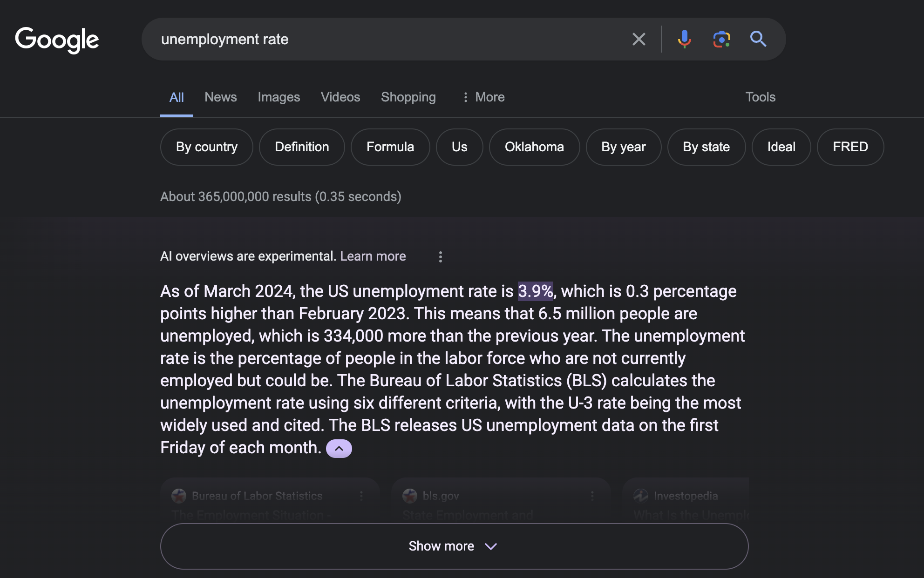Open bls.gov source card options

[x=592, y=496]
